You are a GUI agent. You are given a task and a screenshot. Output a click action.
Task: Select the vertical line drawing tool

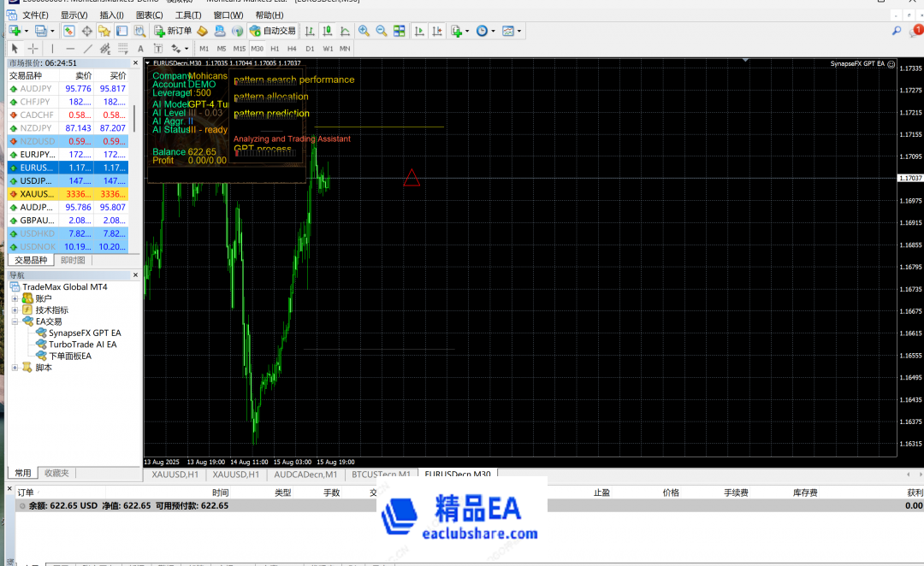[x=52, y=49]
